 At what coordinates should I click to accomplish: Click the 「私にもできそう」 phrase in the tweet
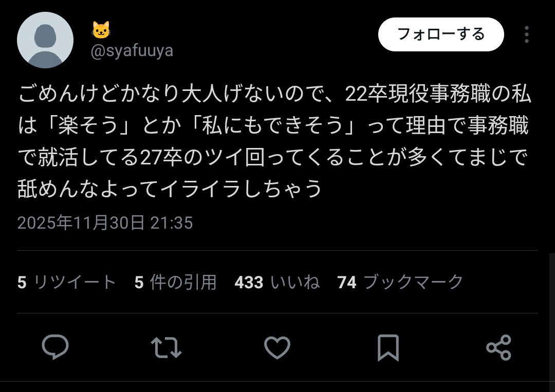pyautogui.click(x=276, y=125)
